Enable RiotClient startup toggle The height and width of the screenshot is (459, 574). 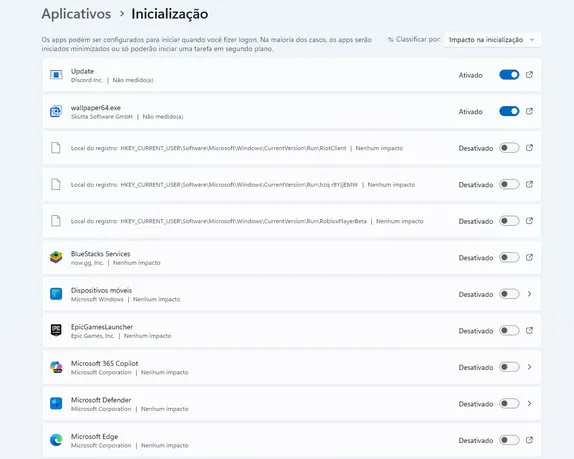click(x=509, y=148)
